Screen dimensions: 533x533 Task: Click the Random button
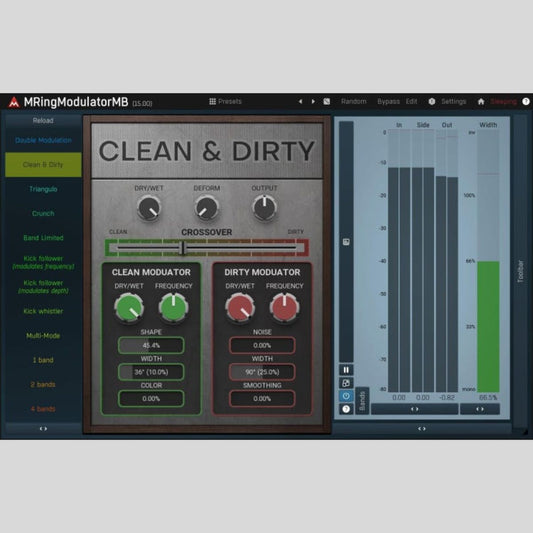tap(354, 101)
